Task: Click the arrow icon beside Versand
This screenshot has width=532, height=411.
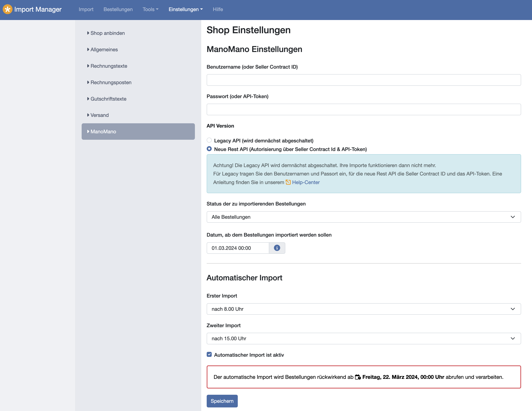Action: pos(88,115)
